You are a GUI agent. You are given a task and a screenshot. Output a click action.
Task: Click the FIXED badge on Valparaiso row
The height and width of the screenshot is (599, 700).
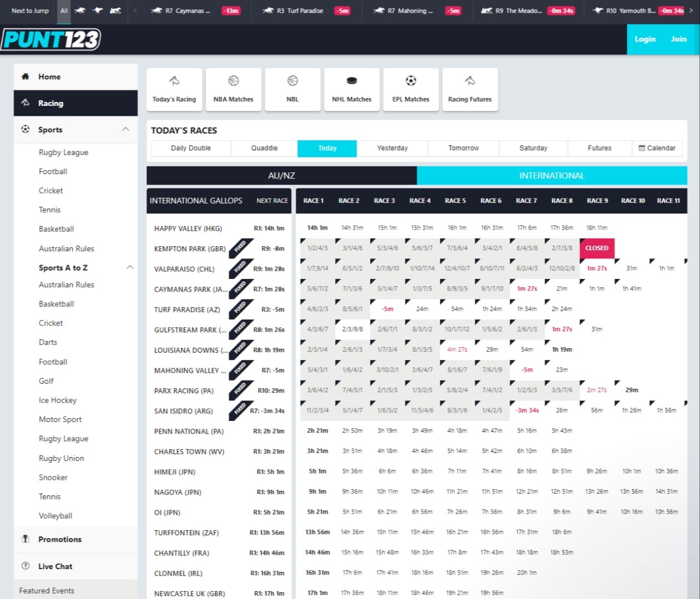[x=240, y=268]
